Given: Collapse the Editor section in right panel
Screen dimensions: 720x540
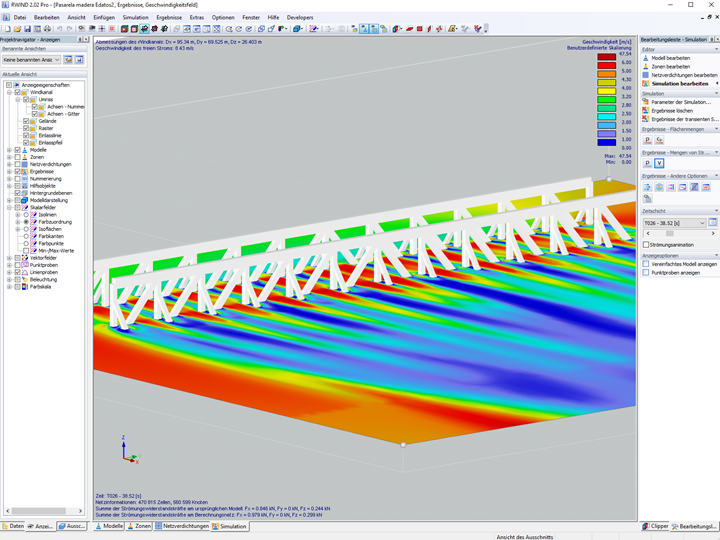Looking at the screenshot, I should pyautogui.click(x=716, y=49).
